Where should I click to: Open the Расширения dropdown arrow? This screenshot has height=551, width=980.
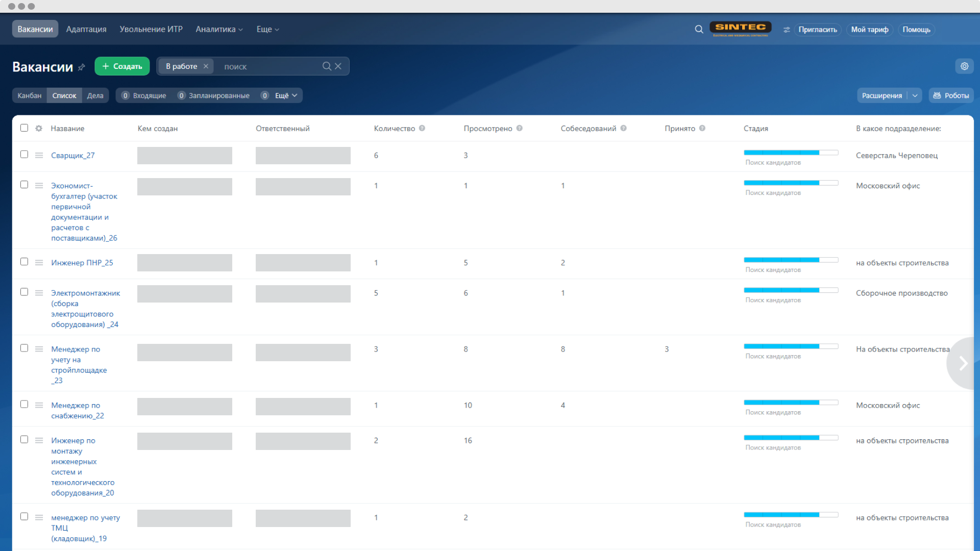point(915,95)
